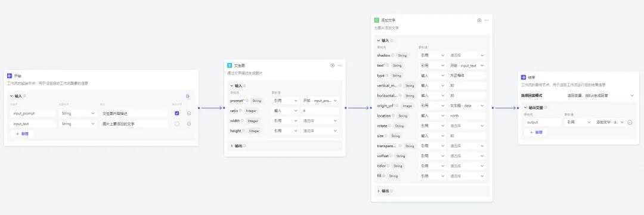
Task: Collapse the 输入 section in 开始 node
Action: click(11, 96)
